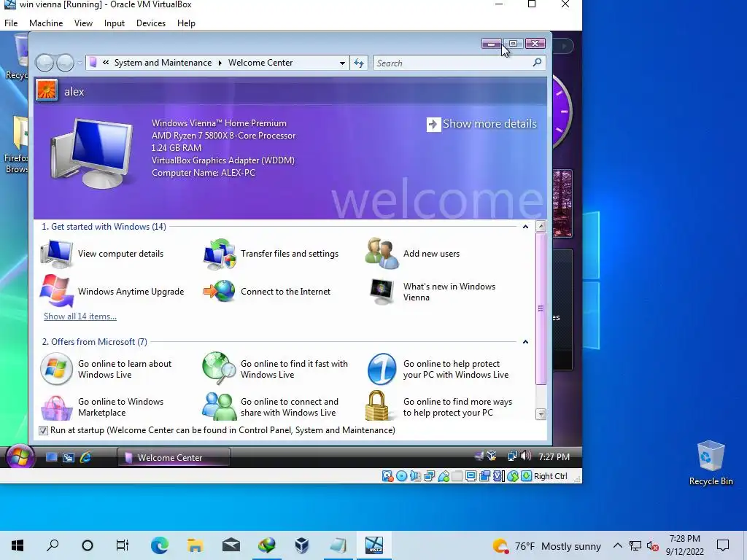This screenshot has width=747, height=560.
Task: Click Show more details button
Action: (x=481, y=124)
